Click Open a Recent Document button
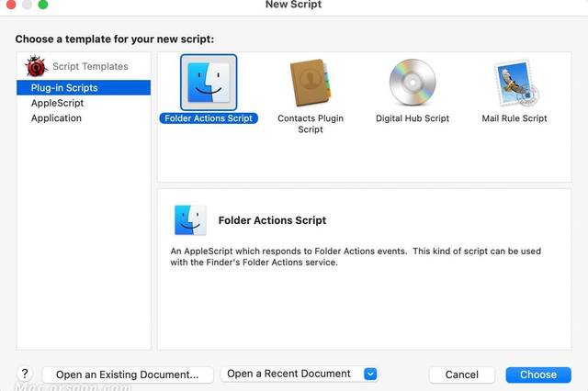Image resolution: width=588 pixels, height=391 pixels. (x=300, y=374)
